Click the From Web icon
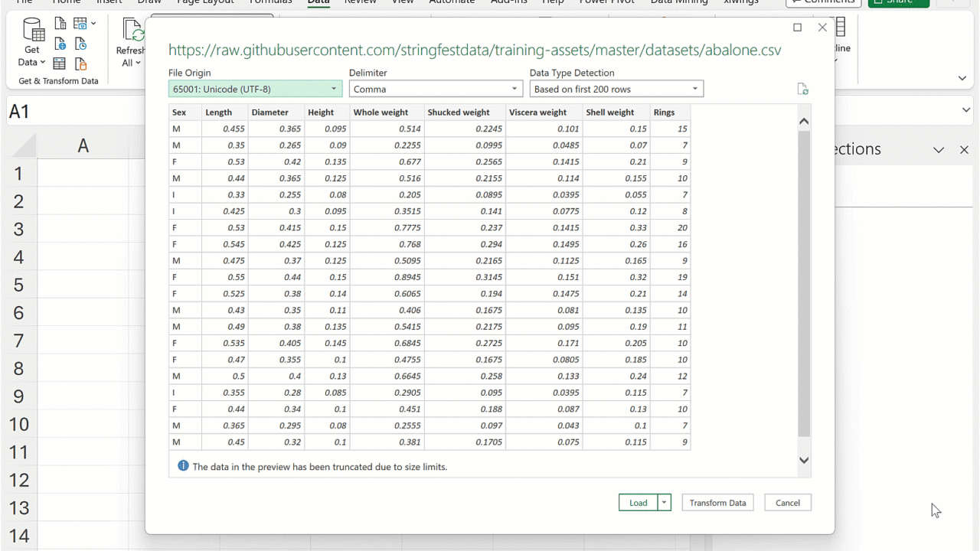This screenshot has height=551, width=980. click(60, 44)
